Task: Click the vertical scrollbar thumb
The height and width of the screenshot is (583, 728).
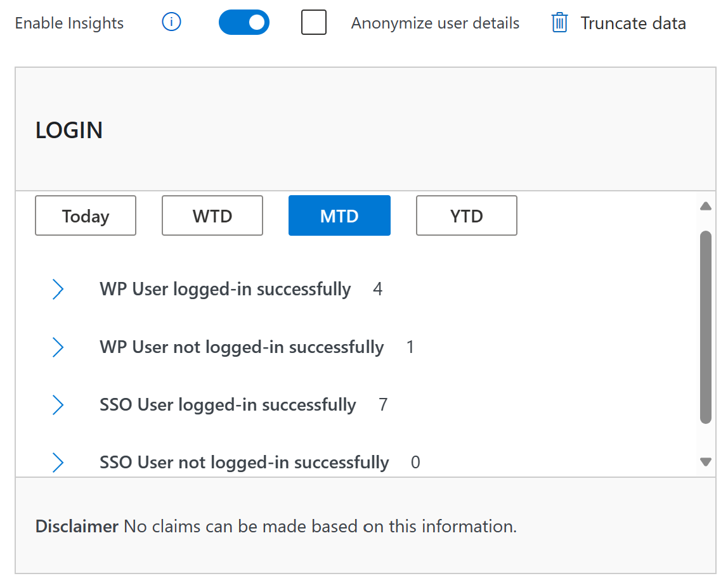Action: (706, 327)
